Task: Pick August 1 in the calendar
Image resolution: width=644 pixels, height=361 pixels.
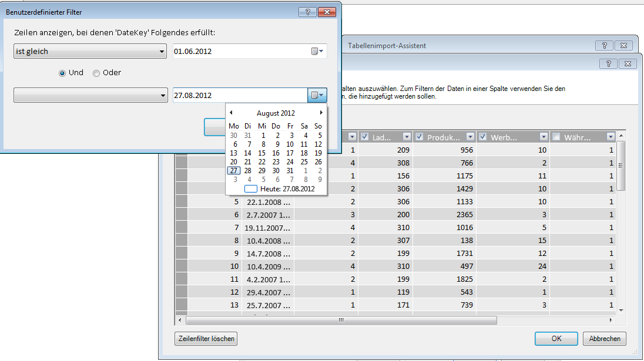Action: (x=263, y=136)
